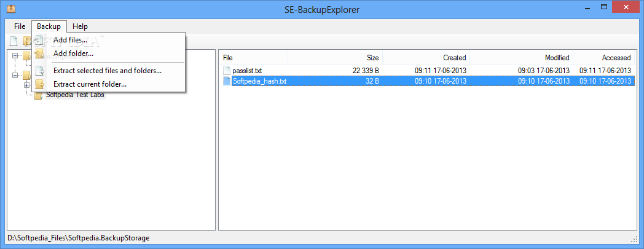644x249 pixels.
Task: Click the 32 B size cell
Action: (x=372, y=81)
